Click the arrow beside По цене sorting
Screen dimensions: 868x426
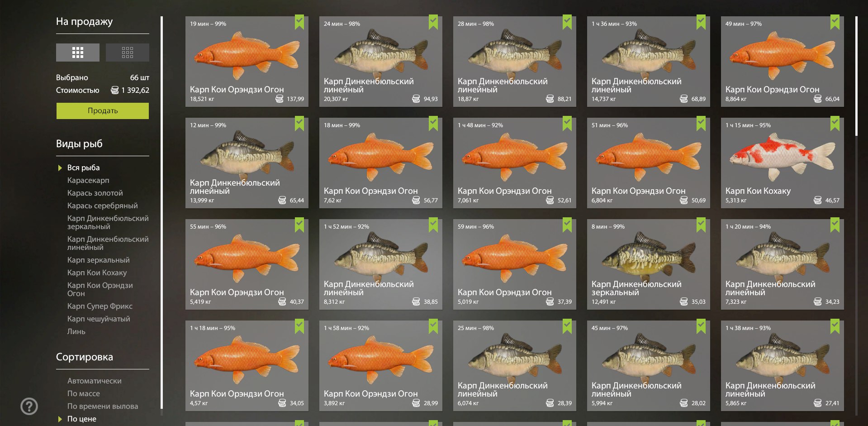(x=60, y=419)
